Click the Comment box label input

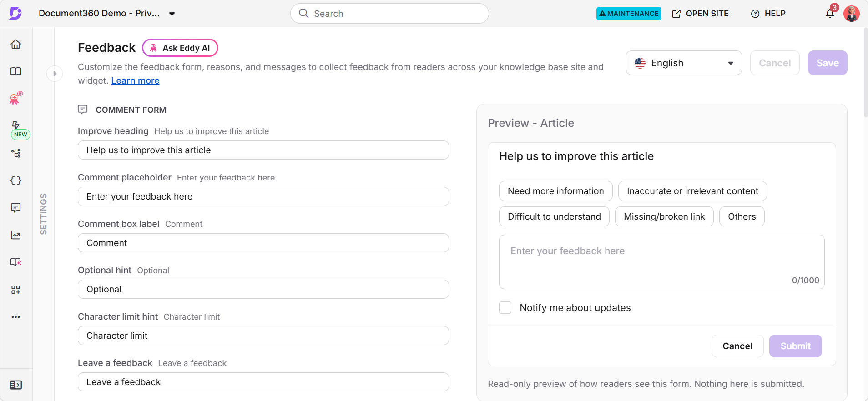(263, 243)
